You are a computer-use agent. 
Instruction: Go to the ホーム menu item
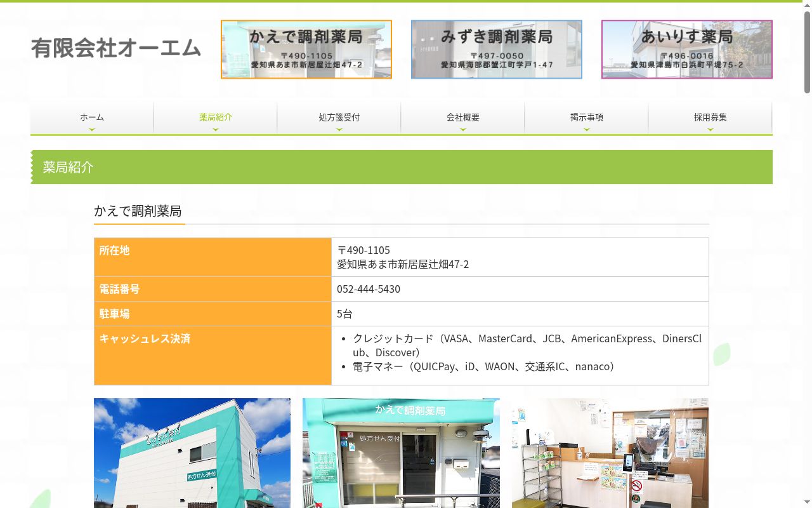click(x=92, y=117)
